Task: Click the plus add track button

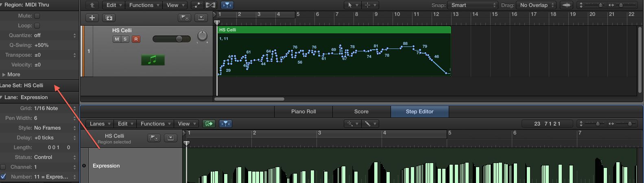Action: 92,18
